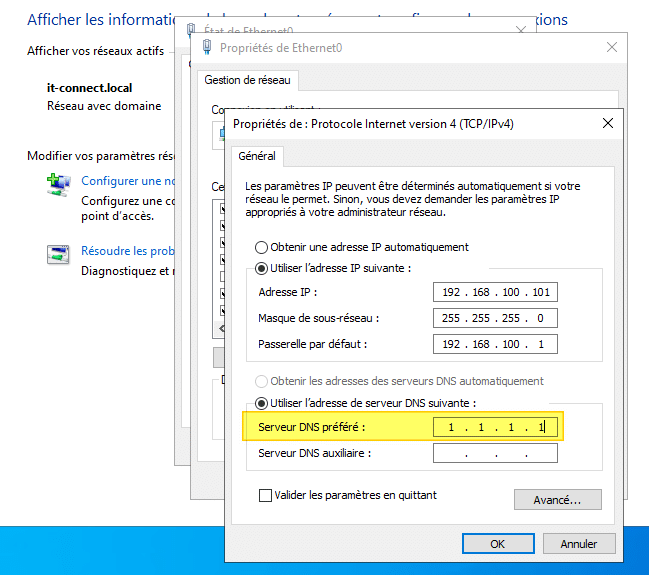This screenshot has height=575, width=649.
Task: Close the État de Ethernet0 window
Action: 521,29
